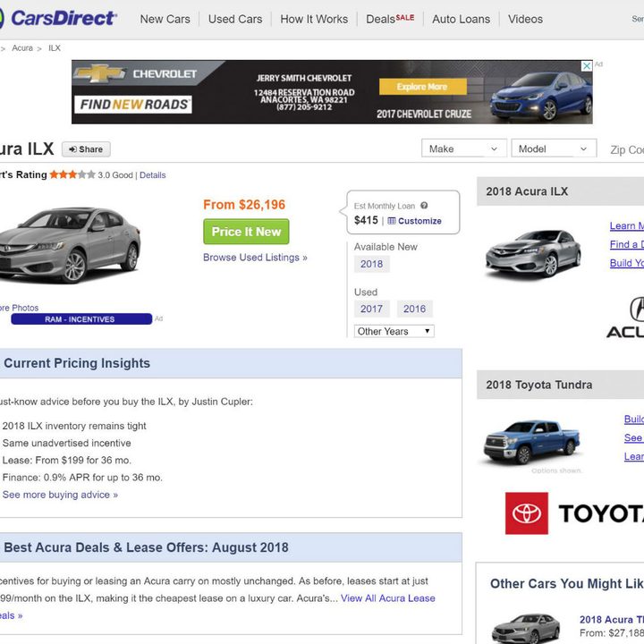Image resolution: width=644 pixels, height=644 pixels.
Task: Click 'Same unadvertised incentive' text
Action: (x=66, y=443)
